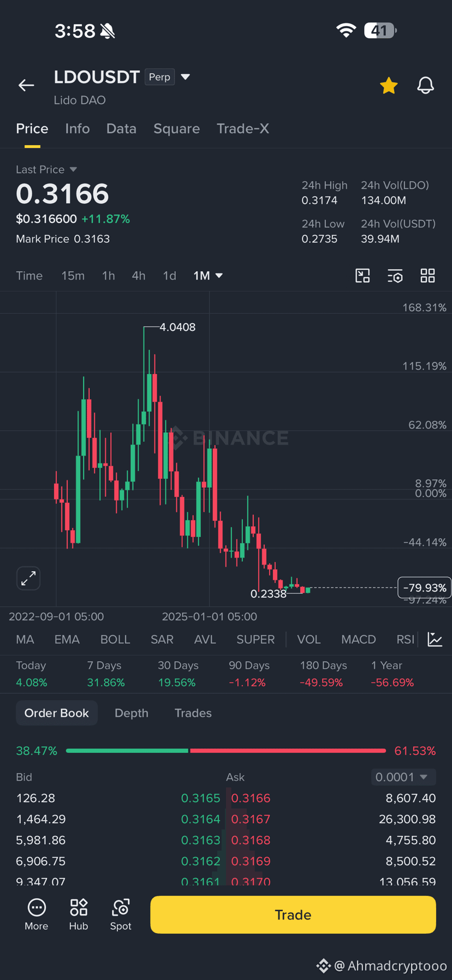Toggle the SAR indicator
452x980 pixels.
point(162,639)
